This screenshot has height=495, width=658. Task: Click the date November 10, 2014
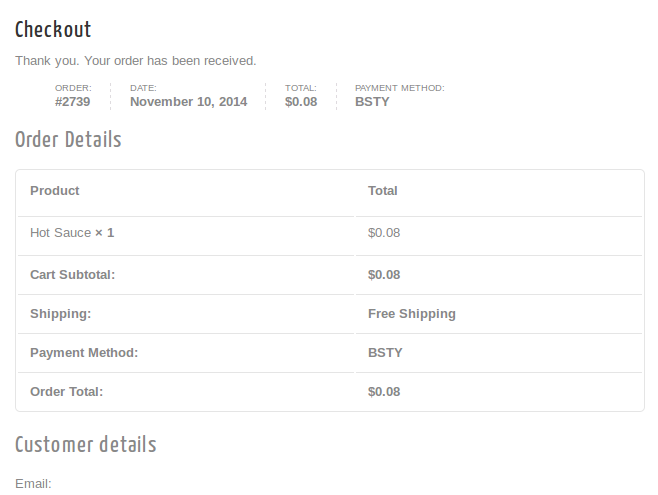pyautogui.click(x=188, y=102)
